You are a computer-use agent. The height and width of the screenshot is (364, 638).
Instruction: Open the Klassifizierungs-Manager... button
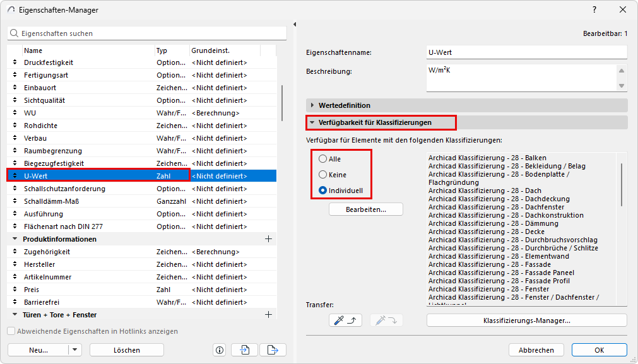[x=526, y=320]
